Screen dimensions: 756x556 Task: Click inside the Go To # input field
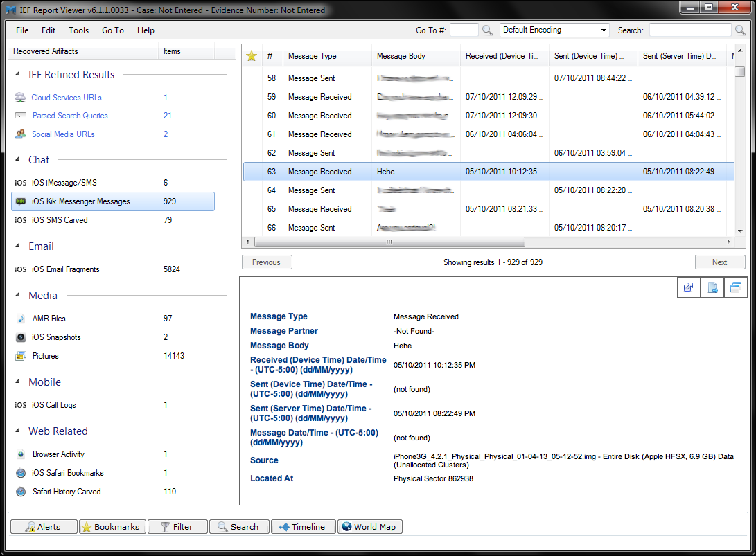(464, 30)
